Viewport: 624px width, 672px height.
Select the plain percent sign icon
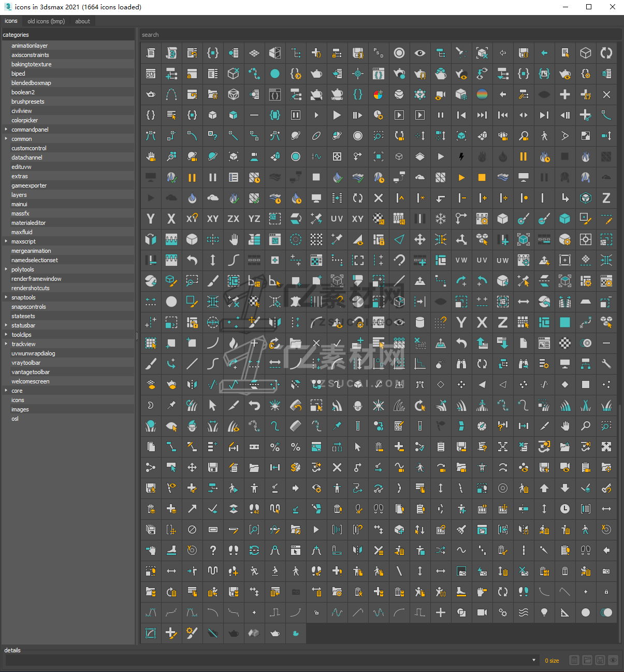pos(296,447)
